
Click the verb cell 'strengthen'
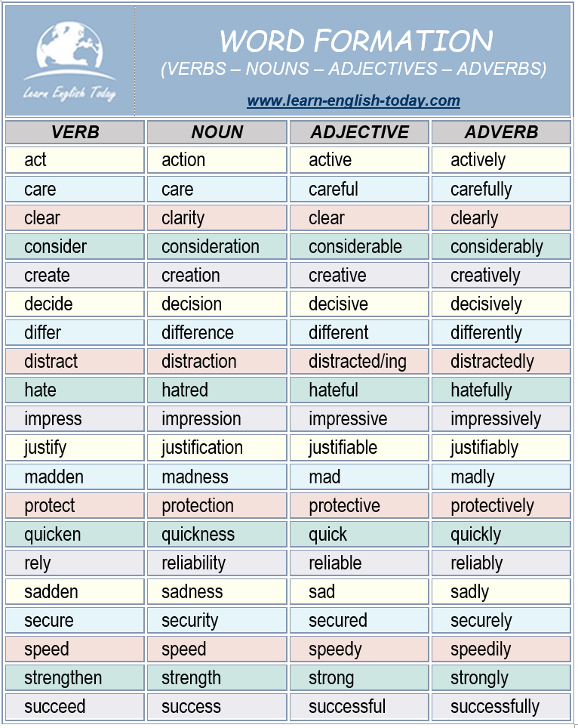pyautogui.click(x=75, y=678)
